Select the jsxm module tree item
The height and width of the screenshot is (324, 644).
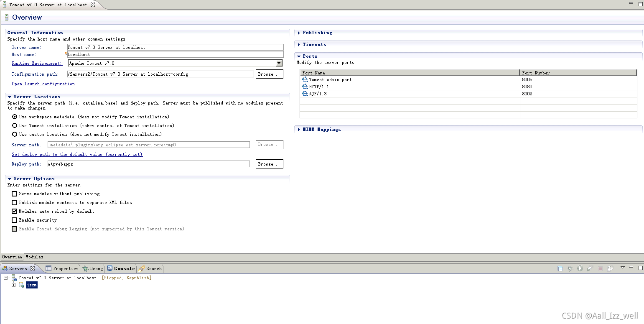pos(32,285)
